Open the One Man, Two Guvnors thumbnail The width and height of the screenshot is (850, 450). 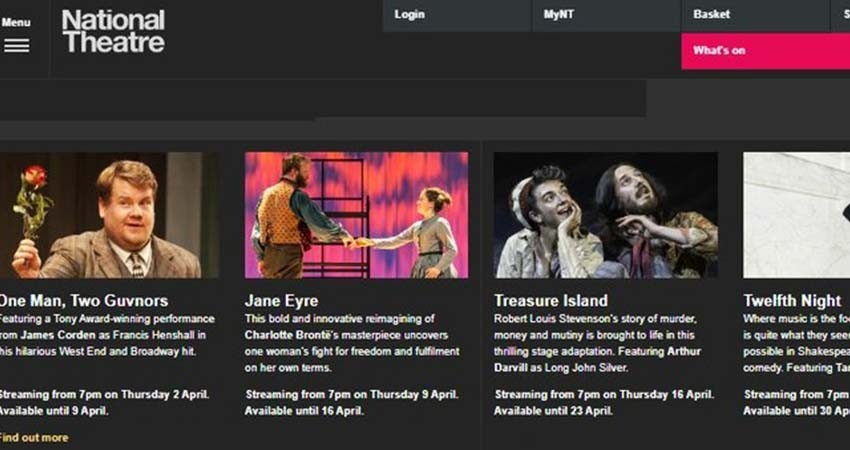[108, 215]
